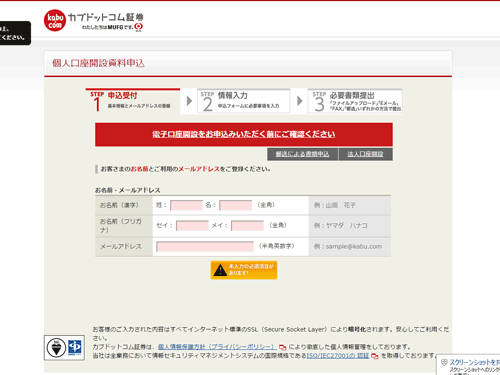Click the screenshot popup icon at bottom right

point(444,362)
